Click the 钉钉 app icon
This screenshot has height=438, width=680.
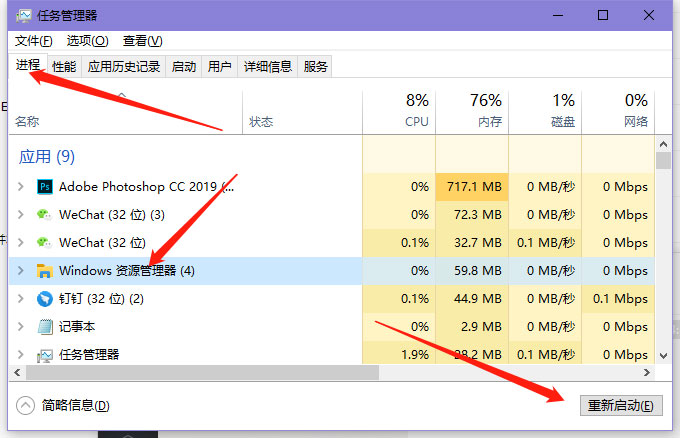tap(45, 299)
